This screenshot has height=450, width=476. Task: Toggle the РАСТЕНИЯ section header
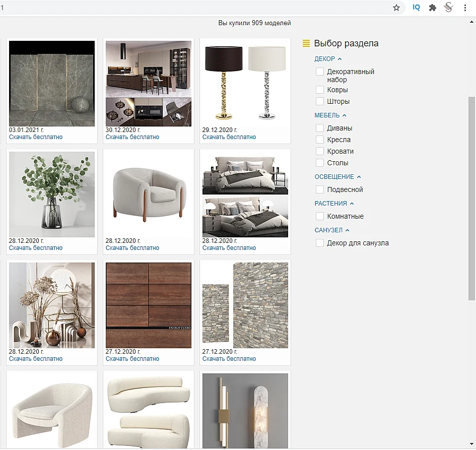point(334,204)
